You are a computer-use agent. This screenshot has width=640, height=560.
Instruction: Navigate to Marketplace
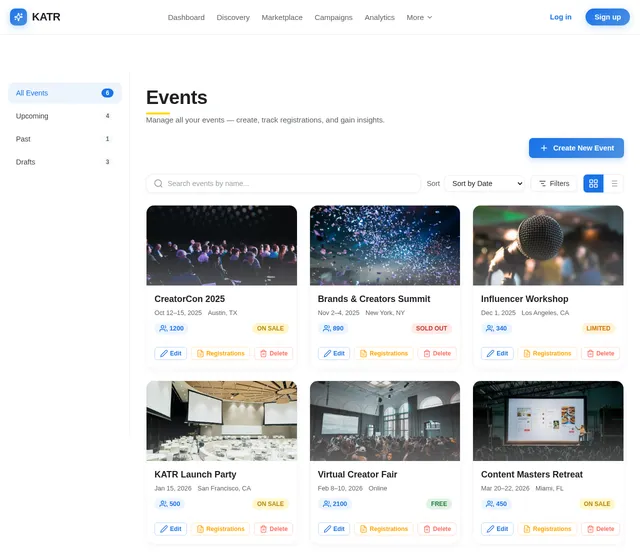coord(282,18)
